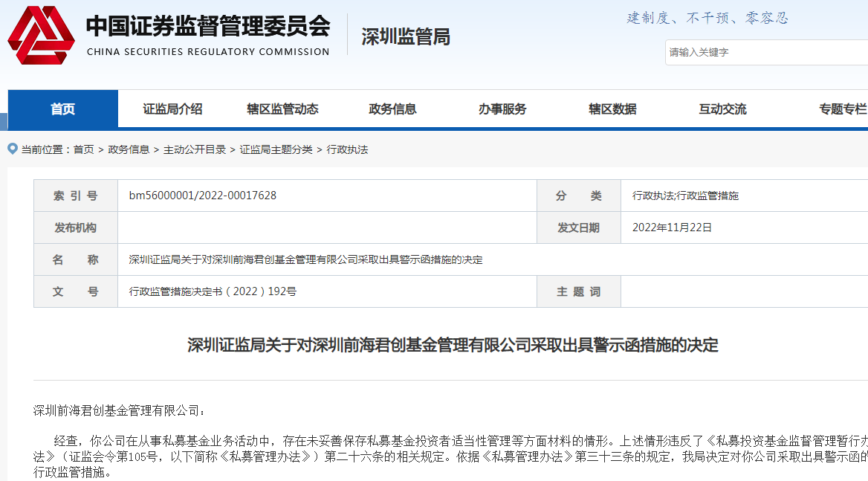Go to 证监局主题分类 in the breadcrumb
The width and height of the screenshot is (868, 481).
click(276, 149)
